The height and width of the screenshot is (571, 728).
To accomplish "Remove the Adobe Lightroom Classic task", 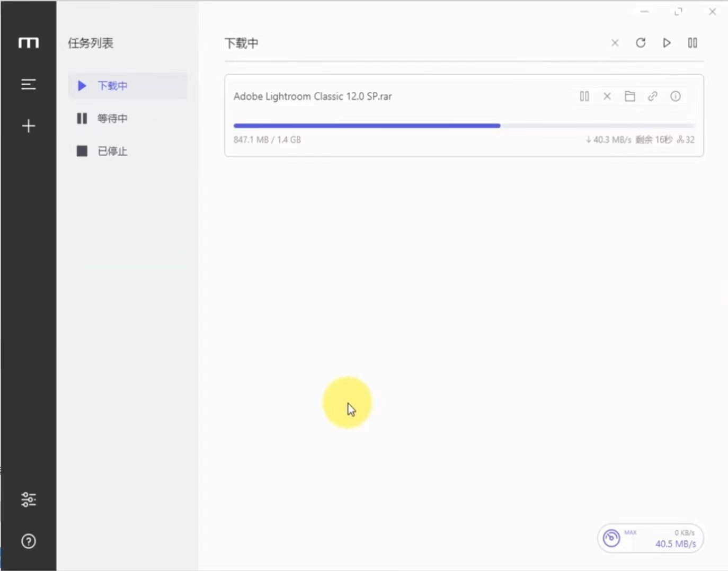I will 607,96.
